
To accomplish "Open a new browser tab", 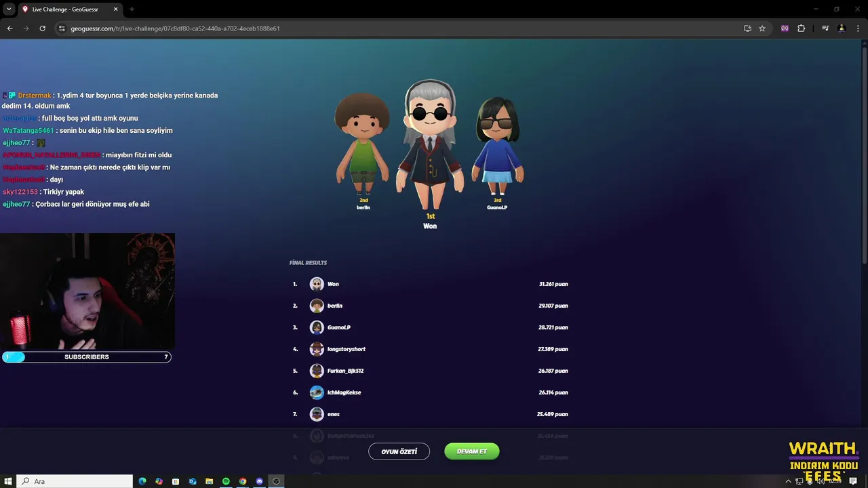I will point(132,9).
